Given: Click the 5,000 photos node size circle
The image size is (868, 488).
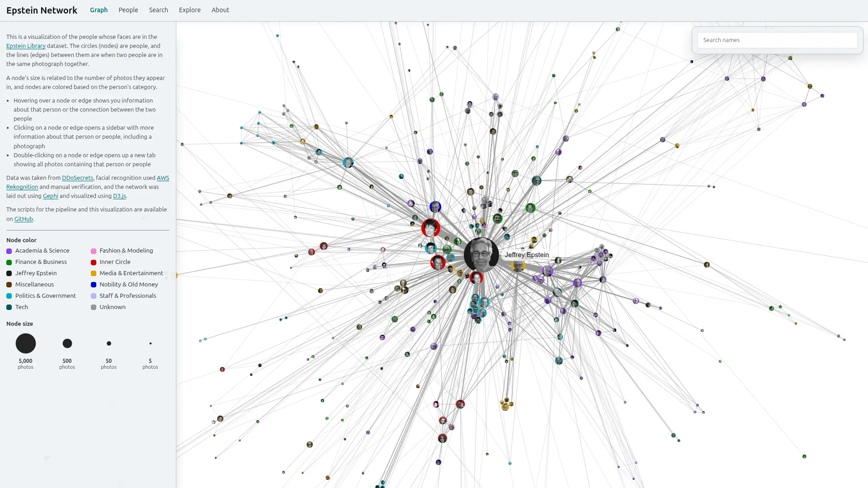Looking at the screenshot, I should click(26, 343).
